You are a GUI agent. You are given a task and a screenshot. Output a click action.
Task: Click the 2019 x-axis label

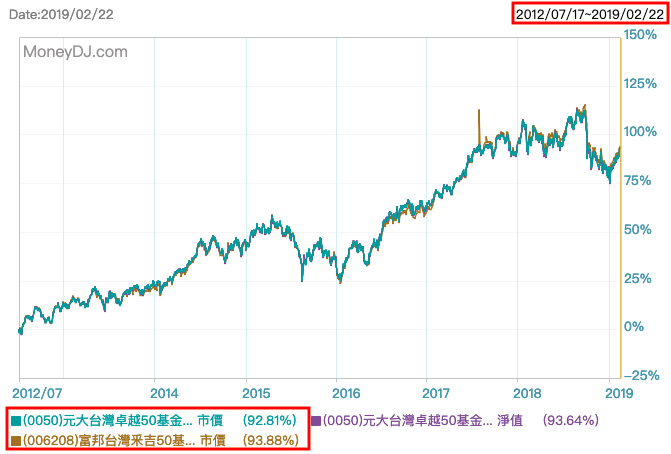point(619,393)
